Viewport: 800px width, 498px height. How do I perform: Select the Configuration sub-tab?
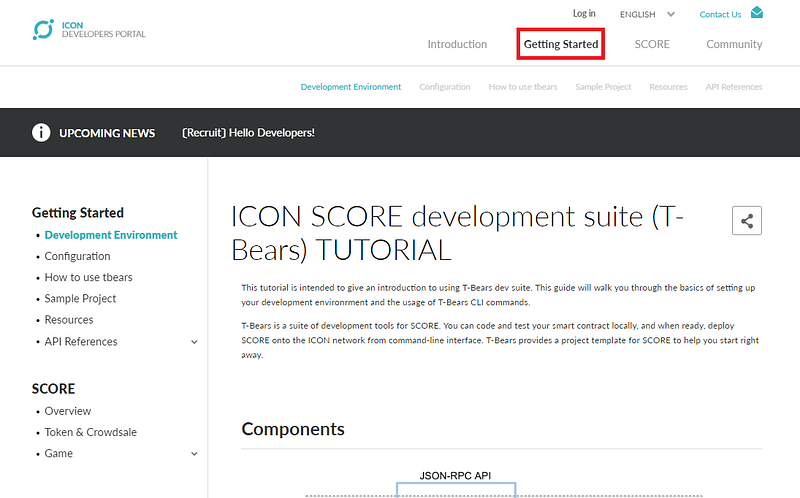coord(445,87)
